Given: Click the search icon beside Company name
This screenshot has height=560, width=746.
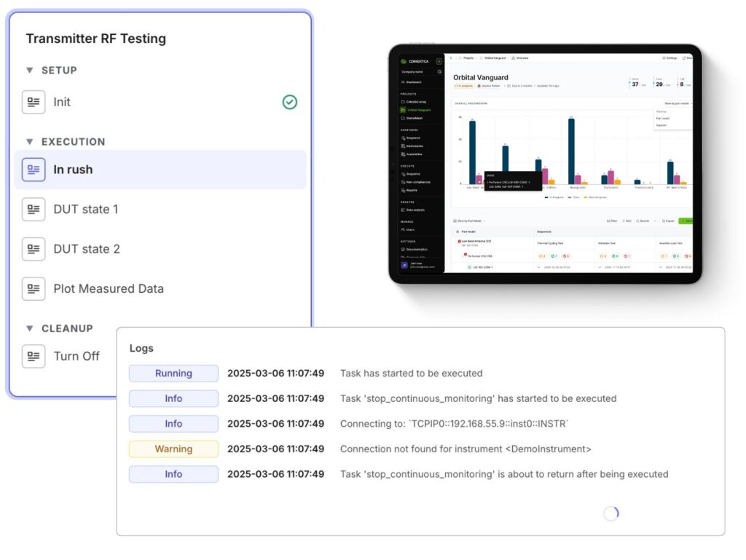Looking at the screenshot, I should point(439,72).
